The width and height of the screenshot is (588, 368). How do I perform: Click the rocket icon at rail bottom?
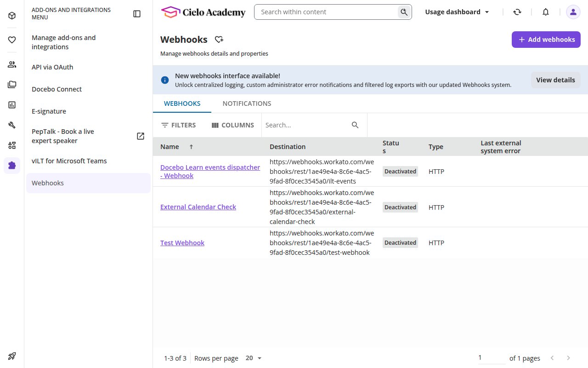tap(12, 356)
